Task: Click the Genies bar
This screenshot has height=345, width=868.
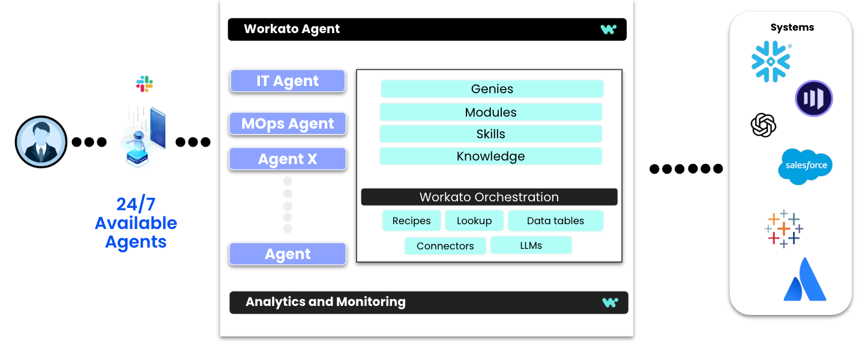Action: click(492, 89)
